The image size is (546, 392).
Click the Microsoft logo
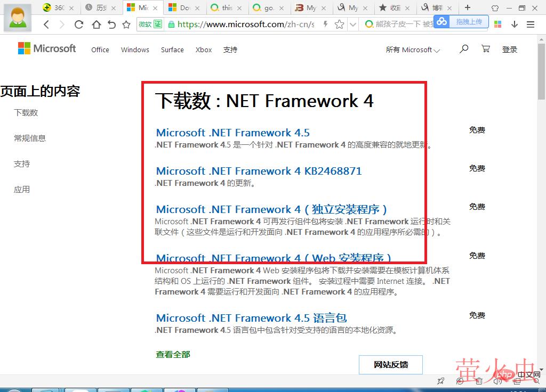pyautogui.click(x=47, y=48)
